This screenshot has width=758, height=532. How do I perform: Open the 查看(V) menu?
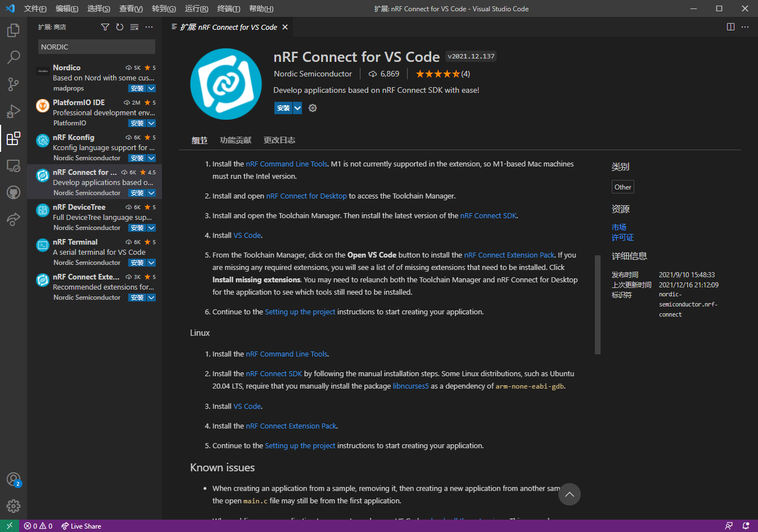click(x=131, y=8)
